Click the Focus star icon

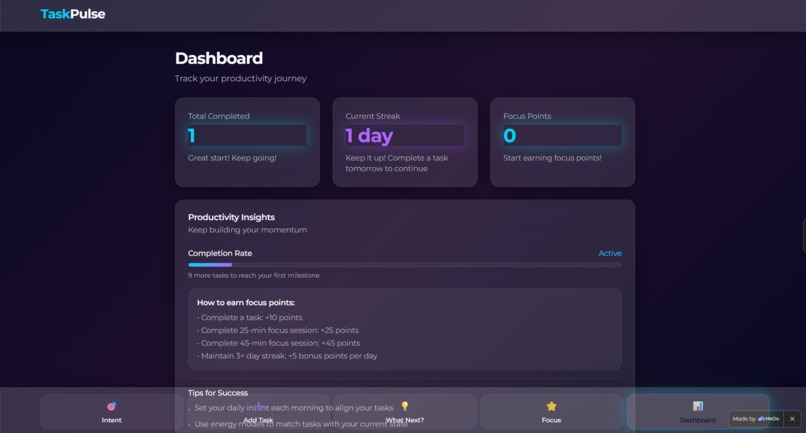coord(551,406)
